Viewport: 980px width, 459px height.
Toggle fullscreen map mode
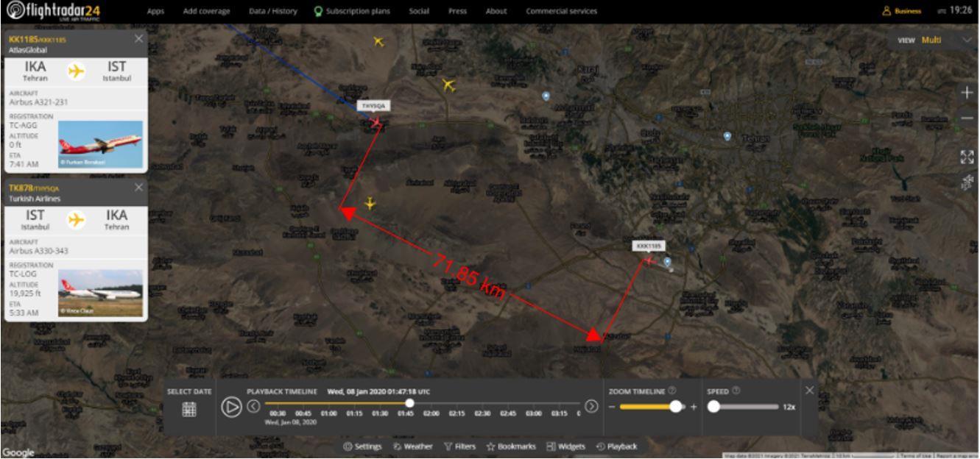click(x=967, y=157)
